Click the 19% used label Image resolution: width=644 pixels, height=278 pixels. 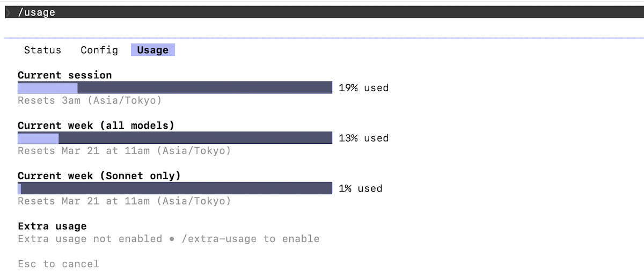[363, 87]
